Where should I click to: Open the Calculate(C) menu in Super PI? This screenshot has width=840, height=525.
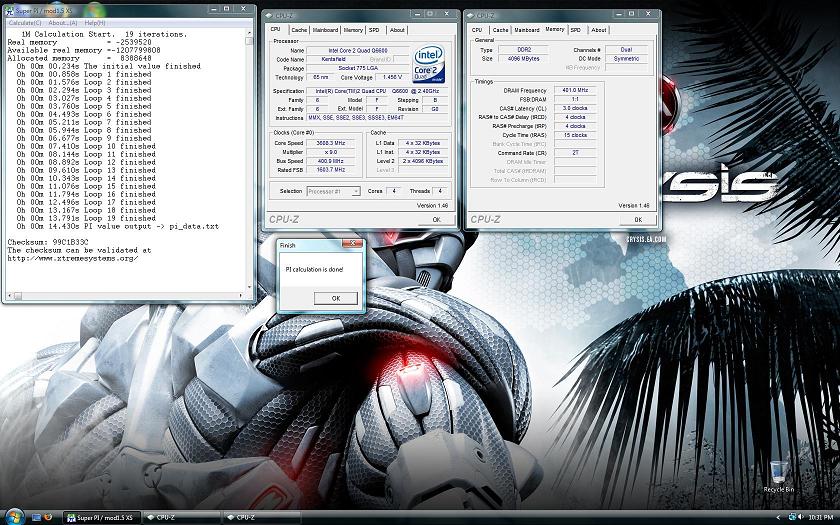(x=25, y=23)
